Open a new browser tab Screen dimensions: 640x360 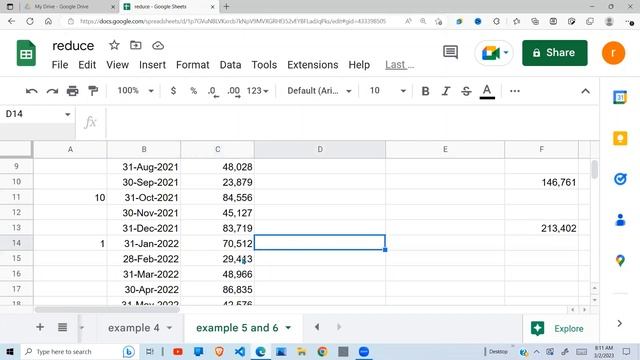coord(227,7)
